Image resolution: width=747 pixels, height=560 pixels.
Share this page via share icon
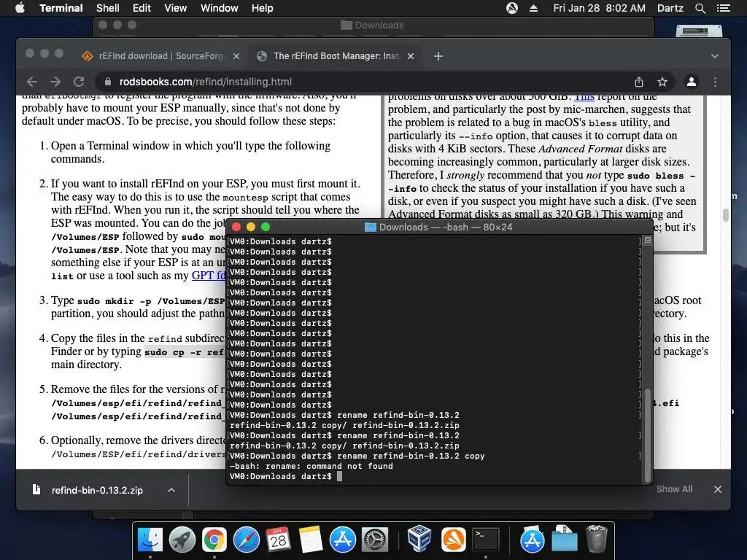[x=639, y=82]
